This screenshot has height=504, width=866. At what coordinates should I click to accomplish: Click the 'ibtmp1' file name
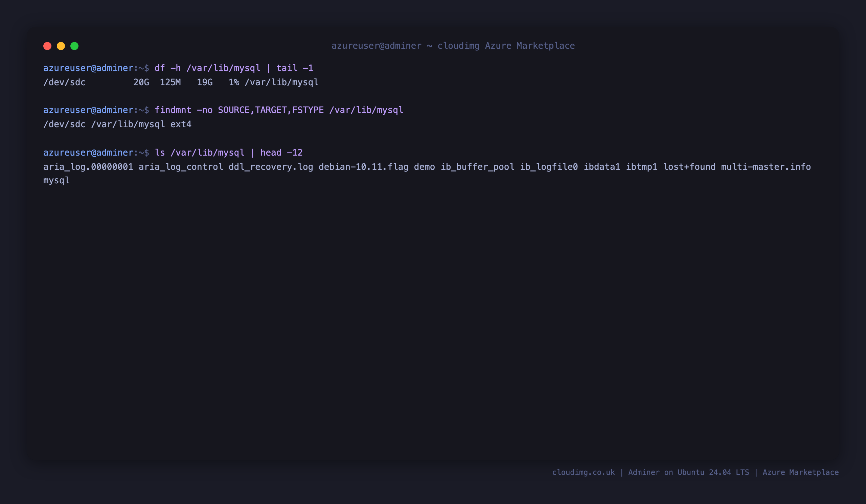click(x=642, y=167)
